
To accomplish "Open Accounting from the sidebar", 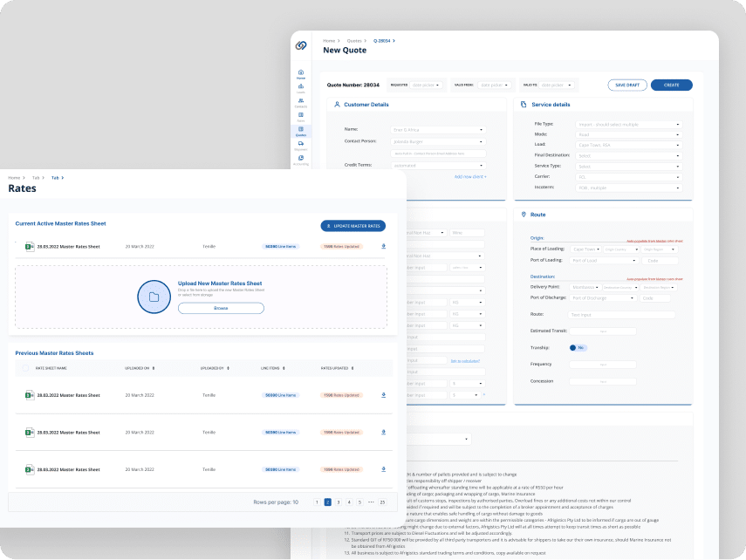I will pos(301,160).
